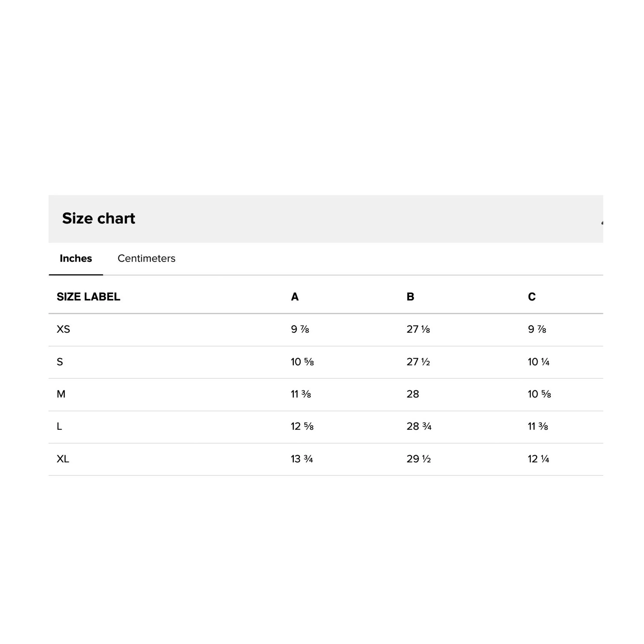The height and width of the screenshot is (644, 644).
Task: Collapse the Size chart header bar
Action: tap(326, 219)
